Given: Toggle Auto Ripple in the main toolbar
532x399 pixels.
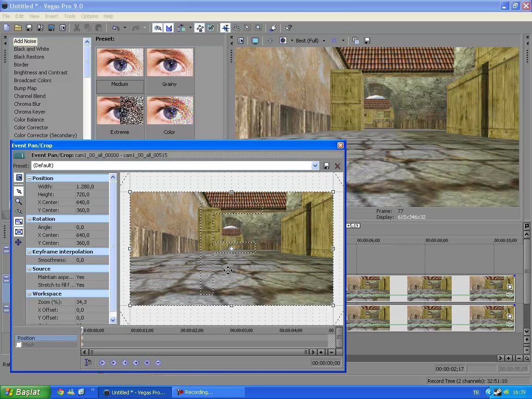Looking at the screenshot, I should [181, 28].
